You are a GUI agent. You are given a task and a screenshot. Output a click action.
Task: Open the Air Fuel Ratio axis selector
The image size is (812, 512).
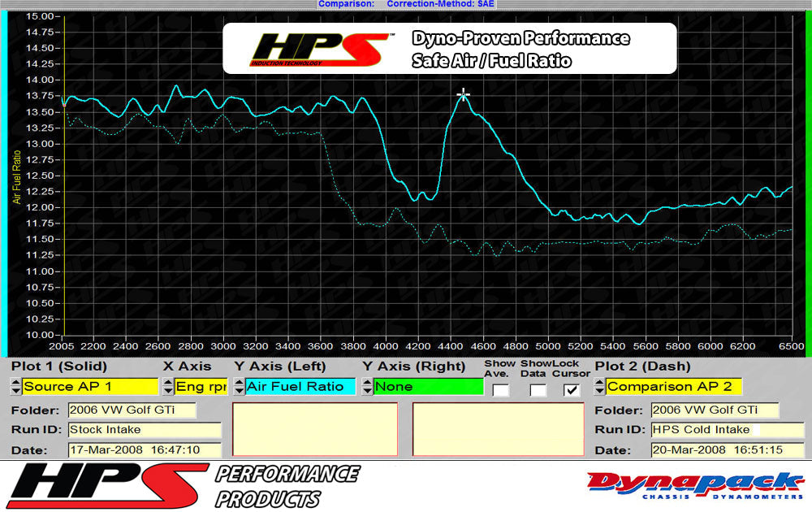[x=300, y=387]
